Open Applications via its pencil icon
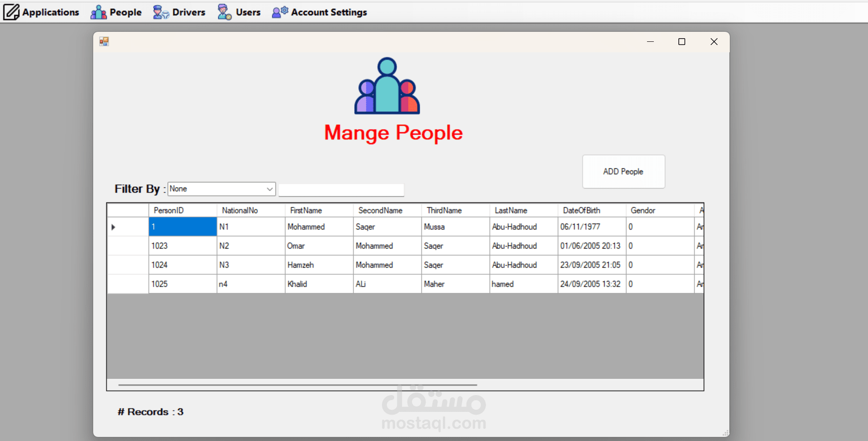 tap(11, 12)
